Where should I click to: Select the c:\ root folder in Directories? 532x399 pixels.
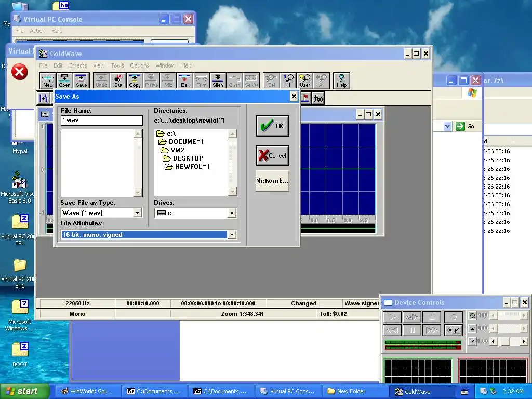166,134
